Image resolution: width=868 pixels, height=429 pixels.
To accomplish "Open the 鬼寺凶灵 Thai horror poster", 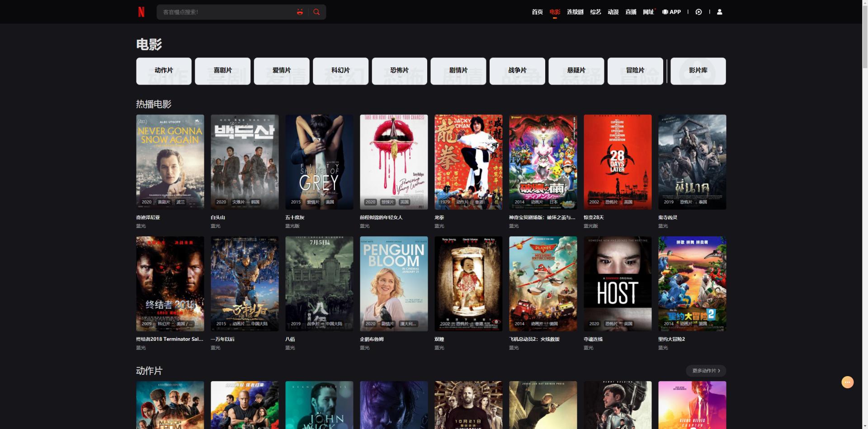I will click(x=692, y=162).
